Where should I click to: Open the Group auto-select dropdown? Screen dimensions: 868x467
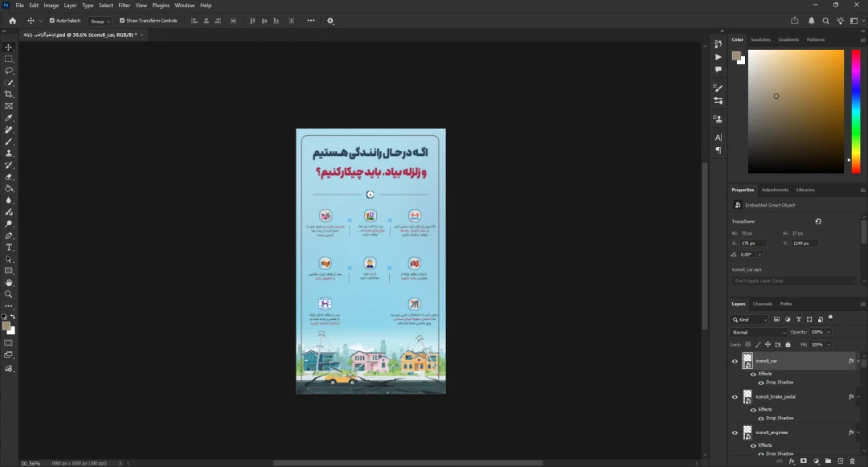coord(100,21)
